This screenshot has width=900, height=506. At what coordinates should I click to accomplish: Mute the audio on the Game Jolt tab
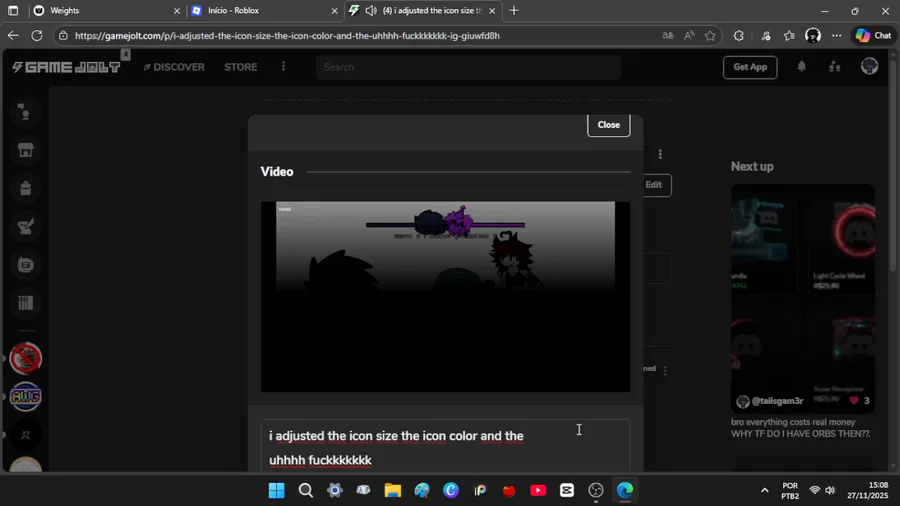tap(371, 10)
